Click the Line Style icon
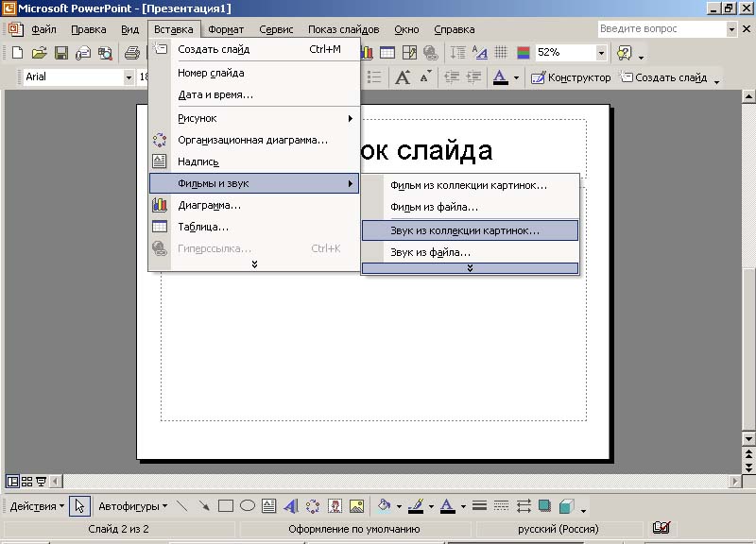756x544 pixels. click(x=479, y=506)
